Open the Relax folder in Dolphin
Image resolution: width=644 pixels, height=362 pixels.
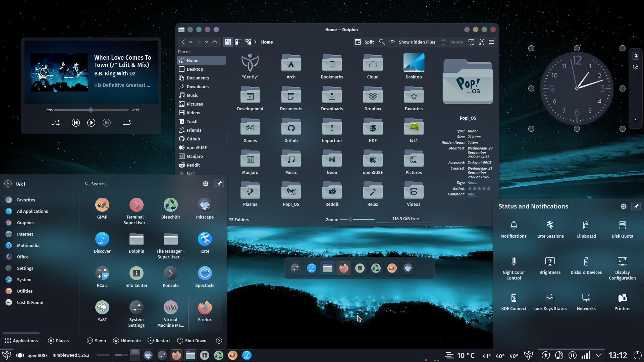tap(373, 194)
